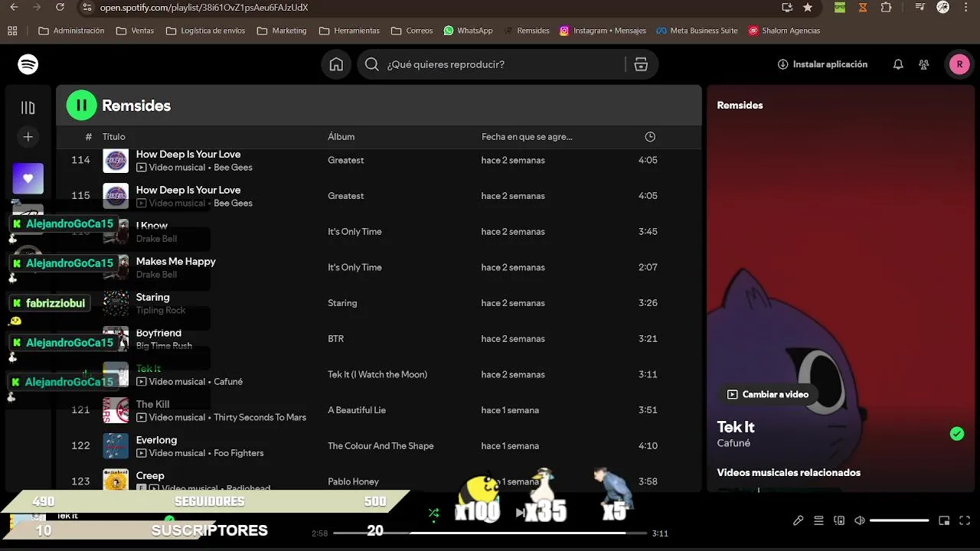Sort by the Álbum column header

[x=341, y=137]
